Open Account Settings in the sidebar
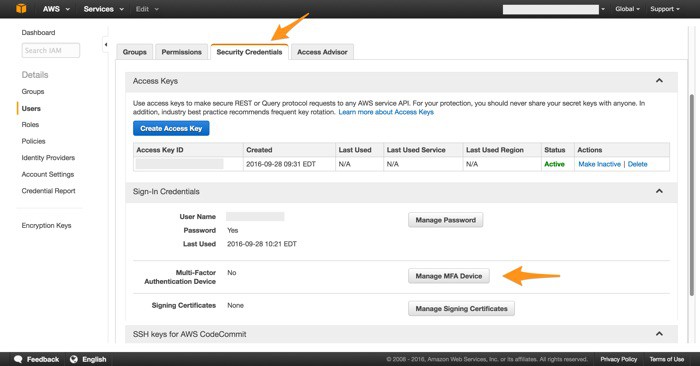 pyautogui.click(x=48, y=174)
